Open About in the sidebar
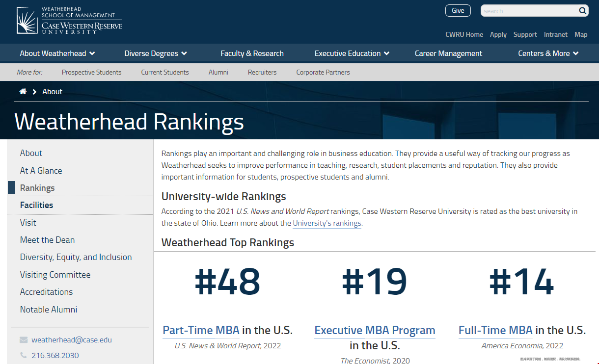 (31, 153)
